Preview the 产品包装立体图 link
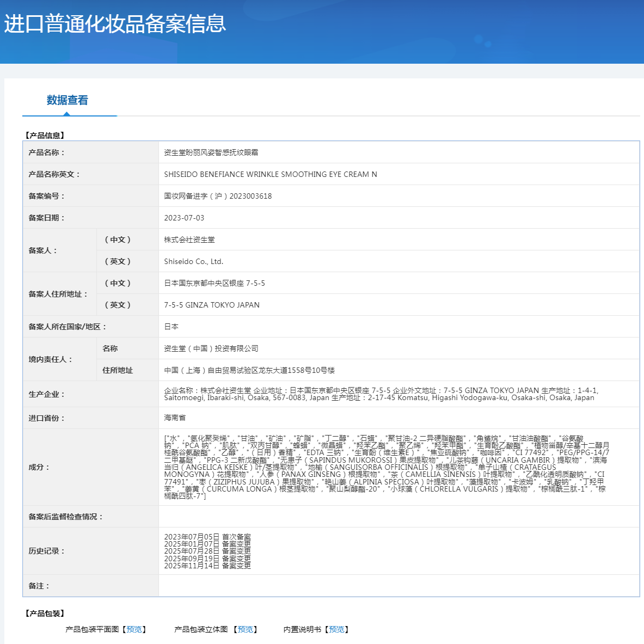 click(x=245, y=629)
